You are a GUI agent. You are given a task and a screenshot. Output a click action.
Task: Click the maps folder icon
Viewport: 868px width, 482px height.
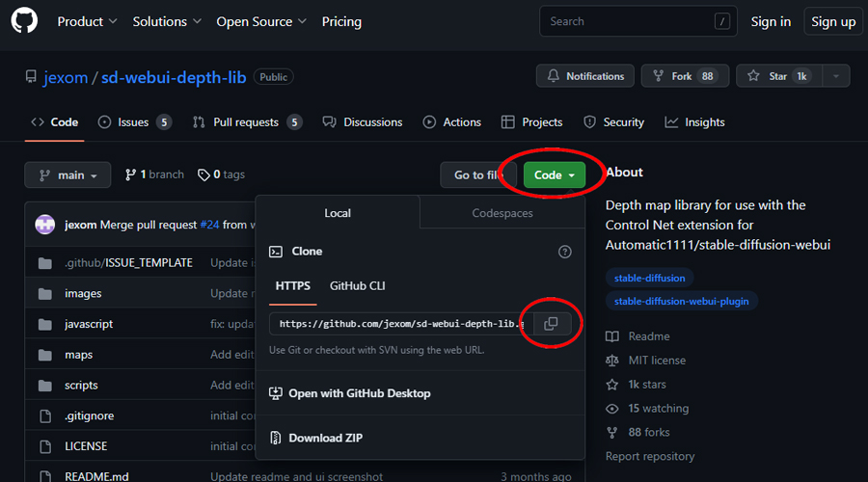(x=44, y=355)
